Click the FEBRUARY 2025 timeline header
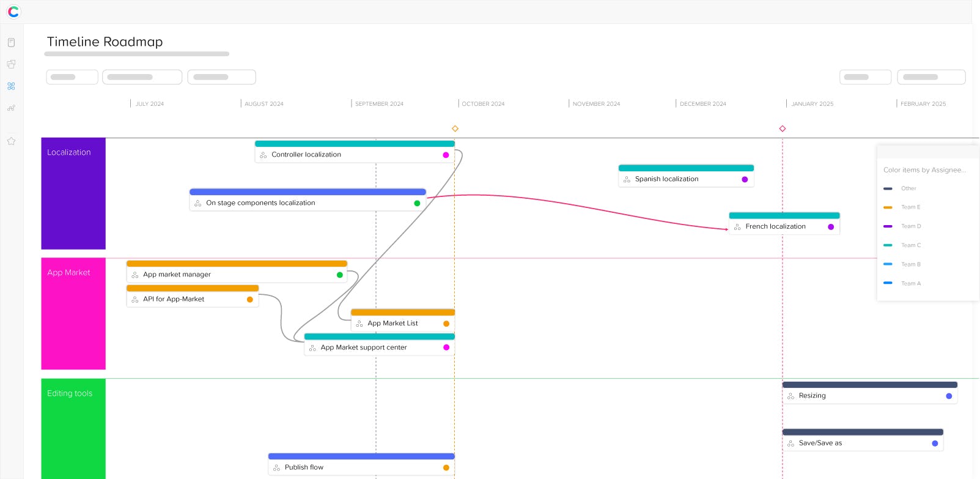Image resolution: width=980 pixels, height=479 pixels. point(923,104)
